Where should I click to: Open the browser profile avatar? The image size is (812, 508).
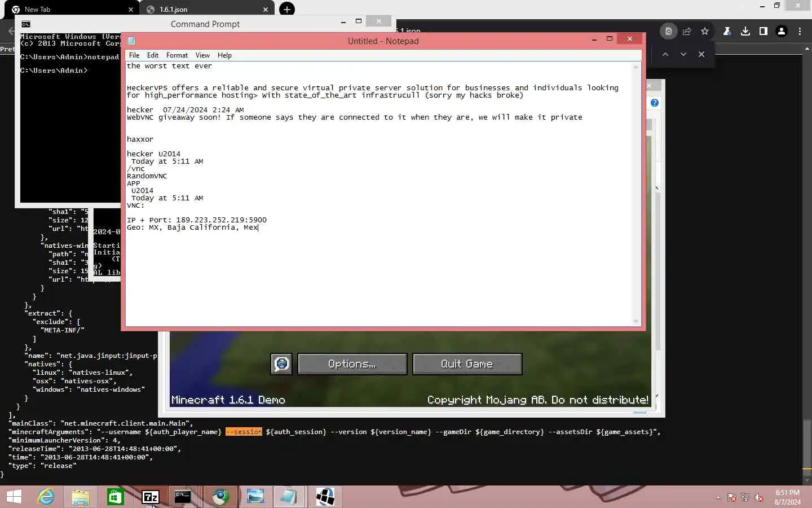coord(782,31)
